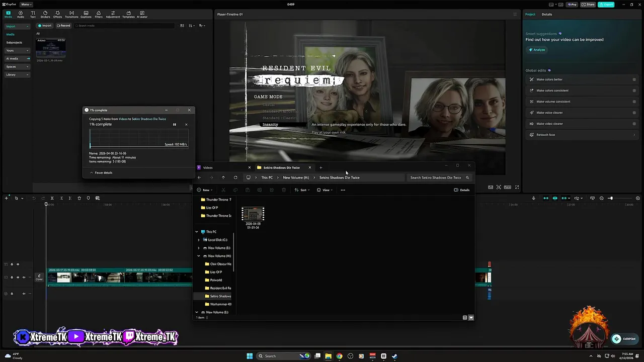Open the Sort dropdown in File Explorer

[x=302, y=190]
